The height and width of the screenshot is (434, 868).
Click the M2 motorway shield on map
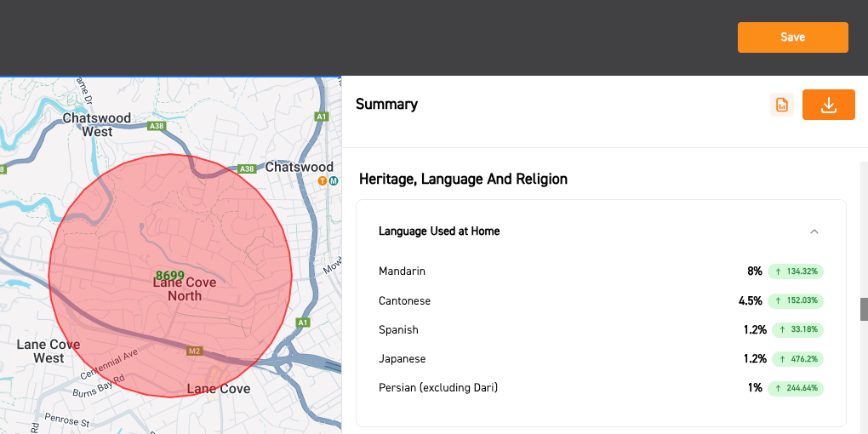194,351
